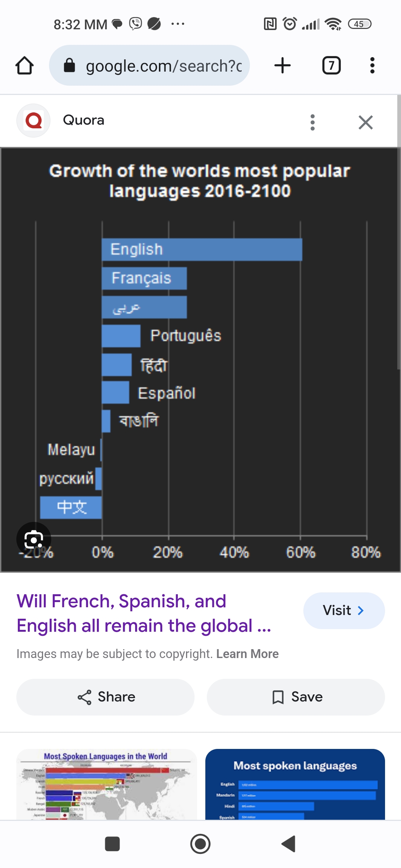Close the Quora image preview
This screenshot has width=401, height=868.
(365, 122)
